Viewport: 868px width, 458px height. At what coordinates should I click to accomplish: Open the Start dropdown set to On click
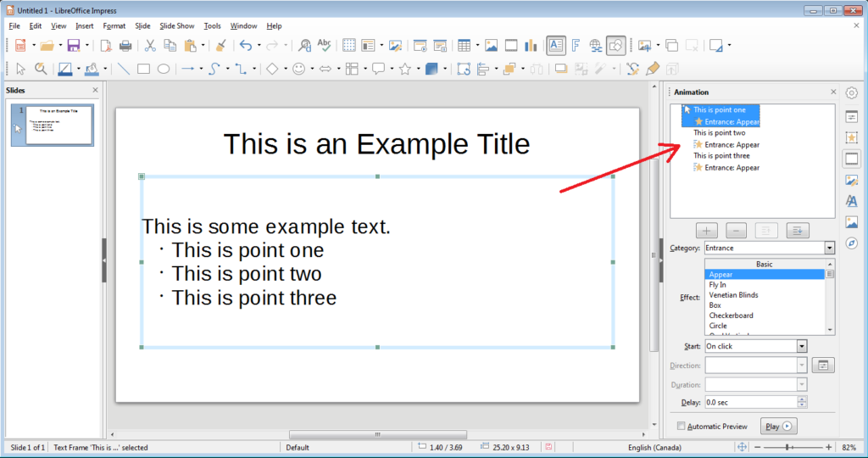[801, 346]
